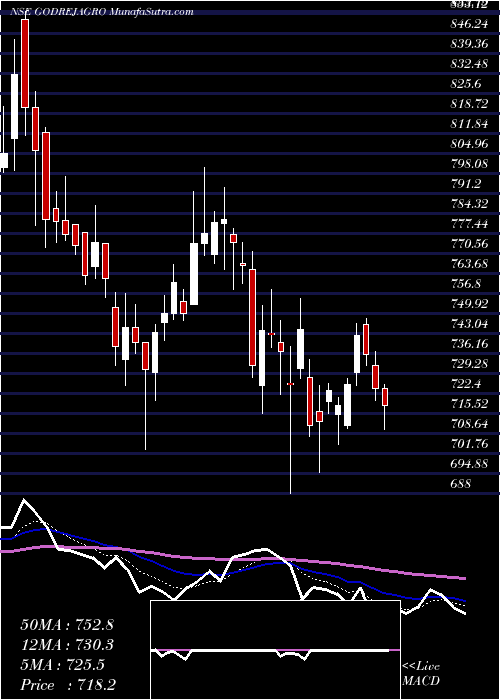Viewport: 500px width, 700px height.
Task: Click the 715.52 price axis label
Action: coord(469,404)
